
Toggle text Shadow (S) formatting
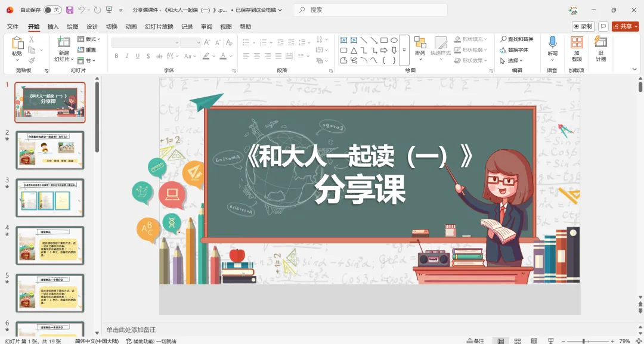pyautogui.click(x=148, y=56)
